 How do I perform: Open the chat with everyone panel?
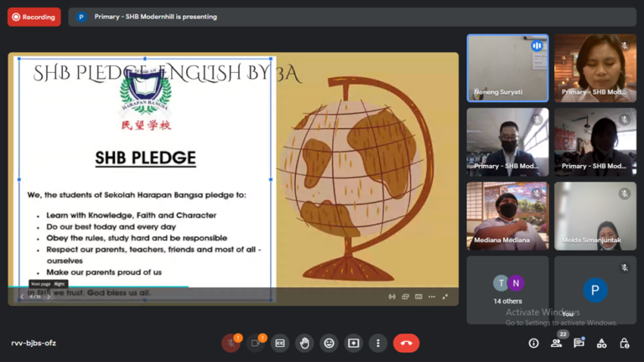[x=579, y=343]
